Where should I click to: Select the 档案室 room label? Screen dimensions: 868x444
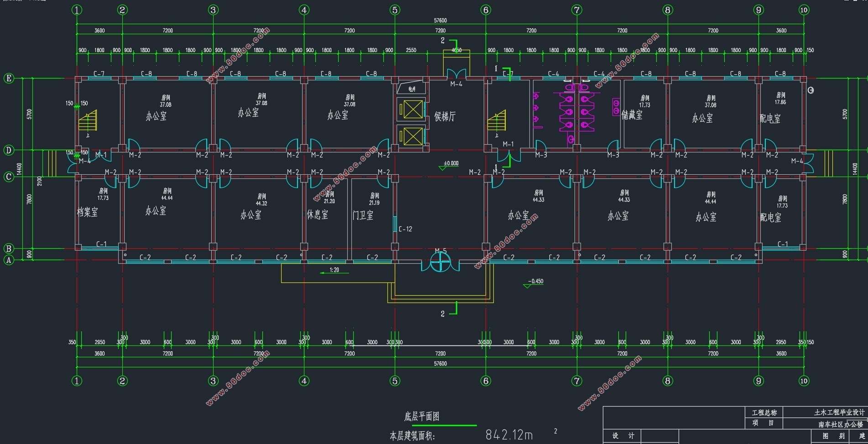(87, 212)
